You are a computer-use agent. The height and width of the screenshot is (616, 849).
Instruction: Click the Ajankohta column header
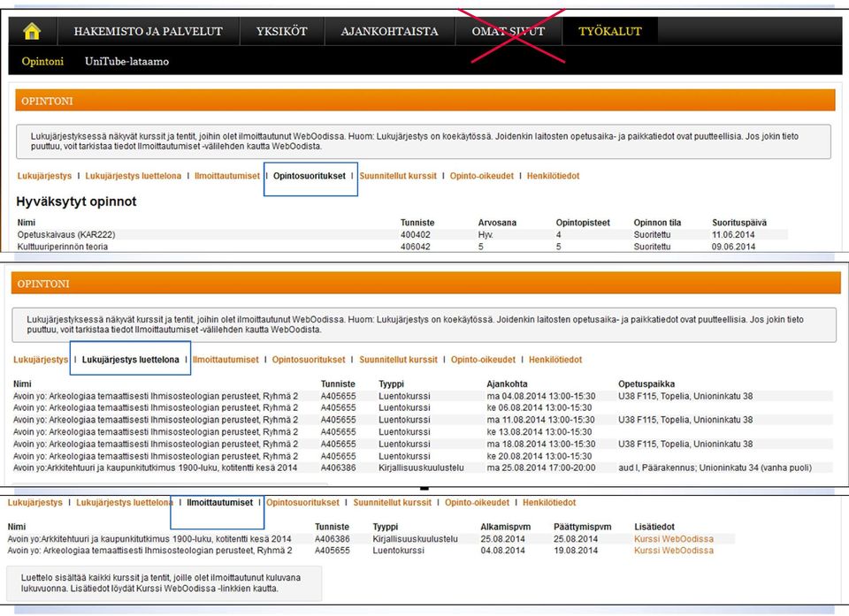click(x=507, y=384)
